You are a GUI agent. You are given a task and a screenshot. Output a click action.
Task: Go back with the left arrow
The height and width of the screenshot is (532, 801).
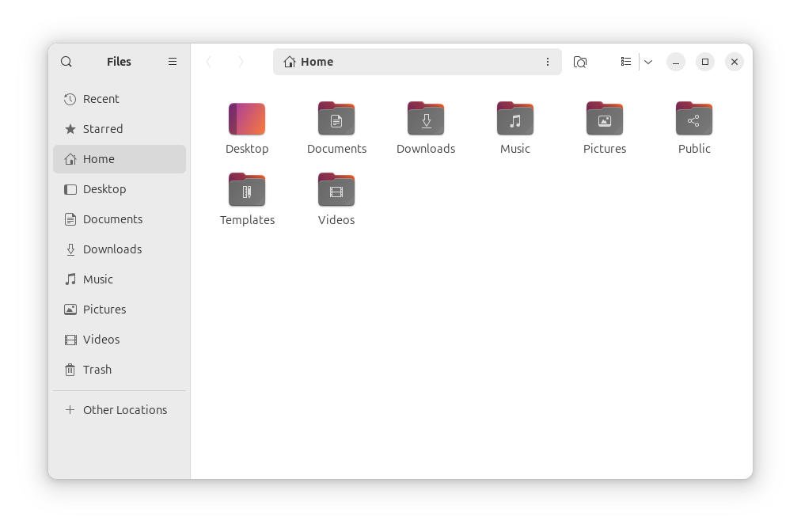pyautogui.click(x=209, y=62)
